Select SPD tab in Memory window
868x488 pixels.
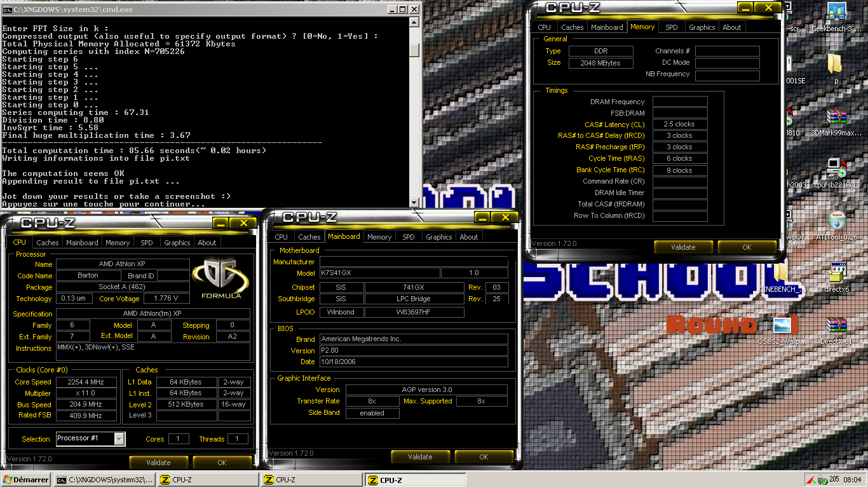tap(672, 27)
